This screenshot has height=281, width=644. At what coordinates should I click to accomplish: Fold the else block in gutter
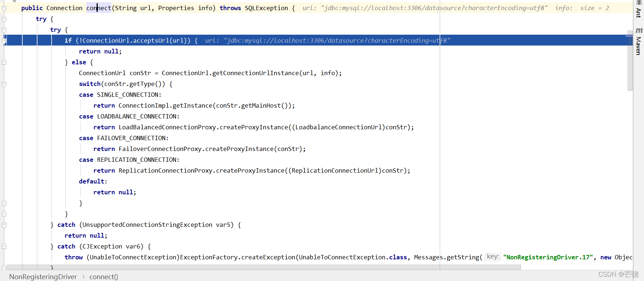tap(4, 62)
